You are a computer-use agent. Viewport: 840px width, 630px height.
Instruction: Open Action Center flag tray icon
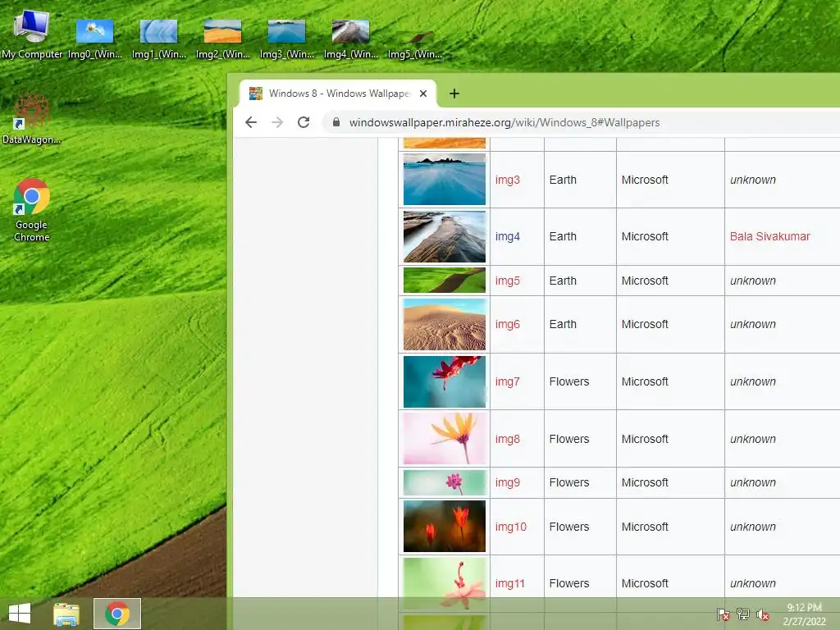(x=724, y=614)
